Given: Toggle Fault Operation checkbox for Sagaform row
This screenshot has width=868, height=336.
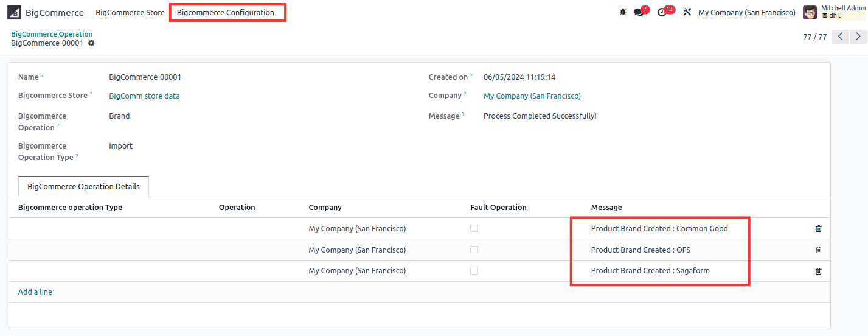Looking at the screenshot, I should (x=474, y=270).
